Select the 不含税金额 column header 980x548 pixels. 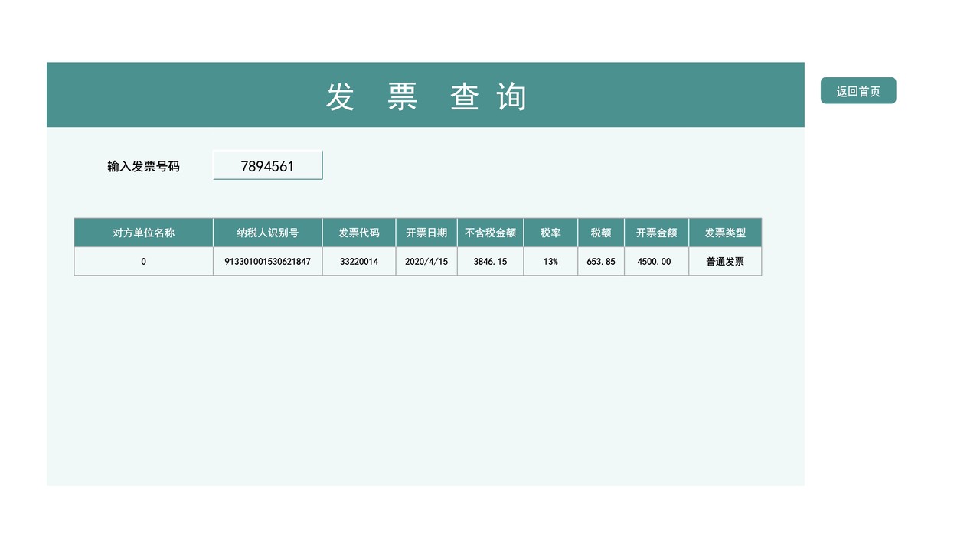(x=490, y=233)
